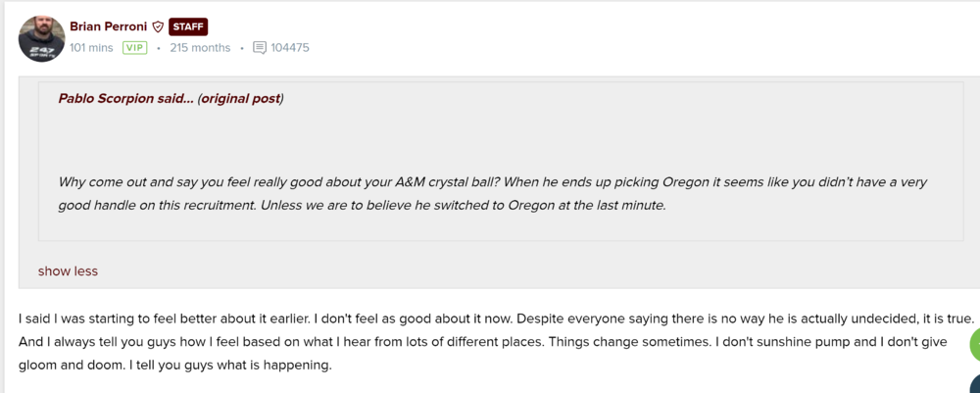Click the verified shield icon
Image resolution: width=980 pixels, height=393 pixels.
tap(158, 27)
